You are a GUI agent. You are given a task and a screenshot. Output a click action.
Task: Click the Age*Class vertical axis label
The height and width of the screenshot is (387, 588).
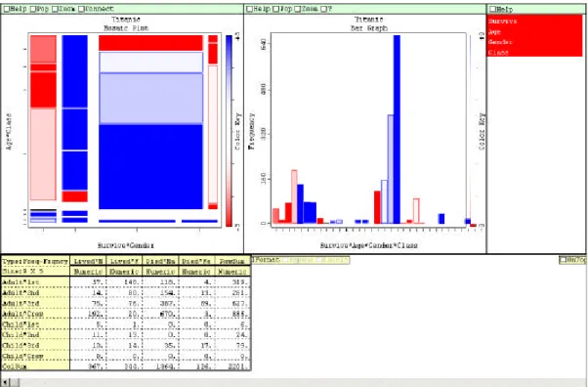9,131
